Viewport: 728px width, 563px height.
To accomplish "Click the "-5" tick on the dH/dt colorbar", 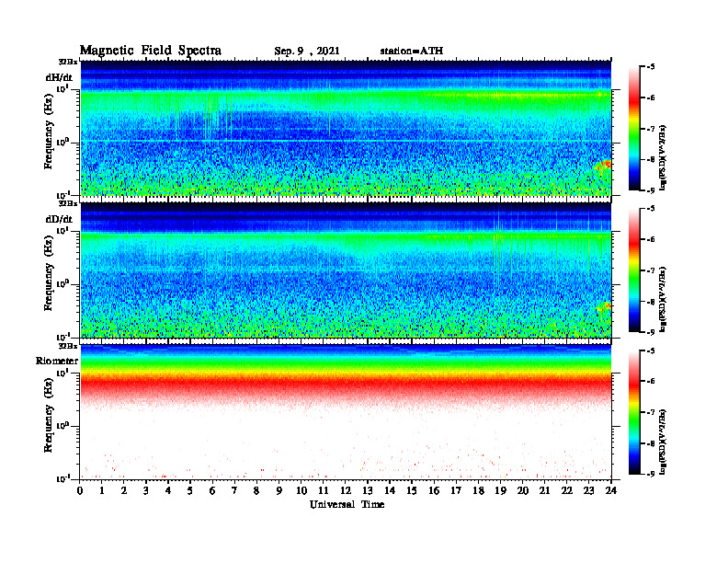I will [651, 67].
